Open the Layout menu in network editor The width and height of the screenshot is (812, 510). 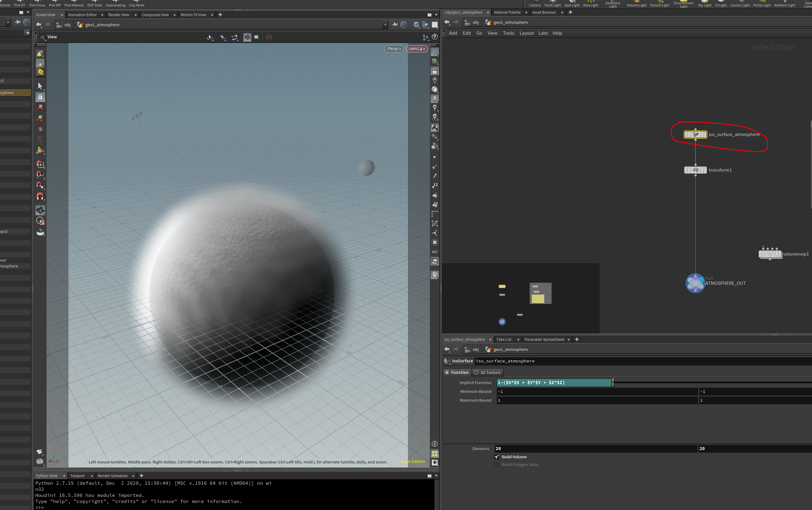(526, 33)
